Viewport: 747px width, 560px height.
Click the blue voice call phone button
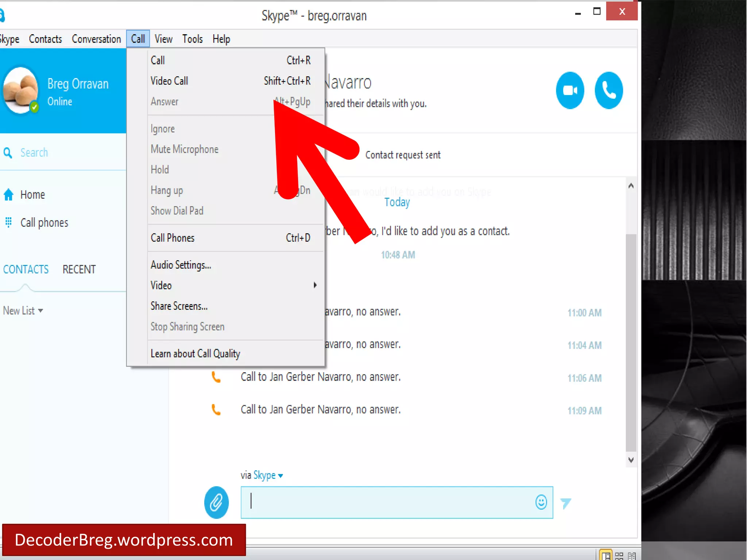pos(609,90)
